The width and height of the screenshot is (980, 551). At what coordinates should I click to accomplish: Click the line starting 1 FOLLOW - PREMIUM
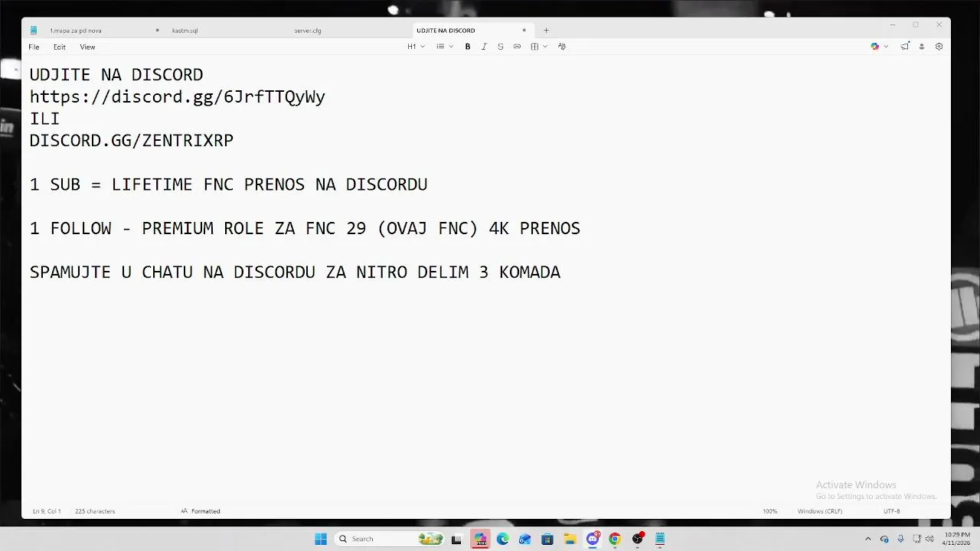305,228
